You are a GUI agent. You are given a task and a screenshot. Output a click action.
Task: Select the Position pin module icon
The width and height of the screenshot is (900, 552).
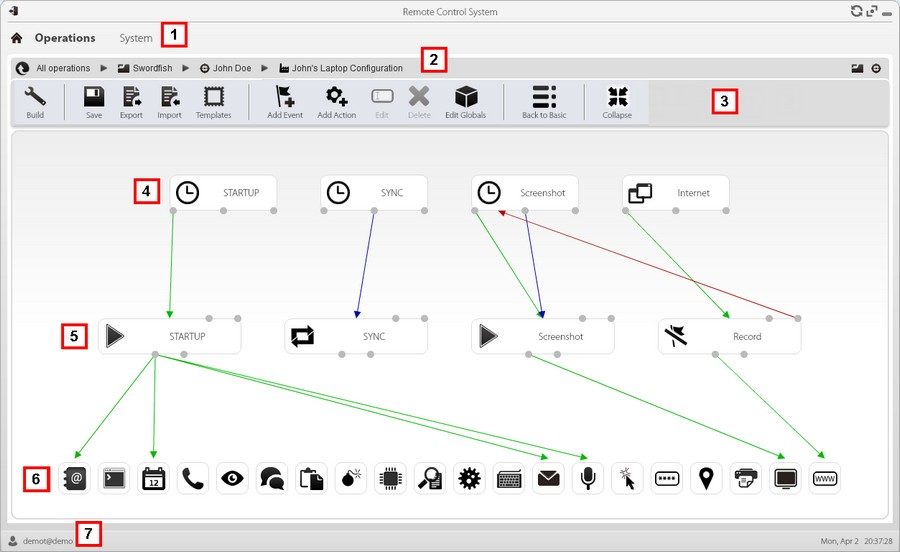(x=706, y=478)
